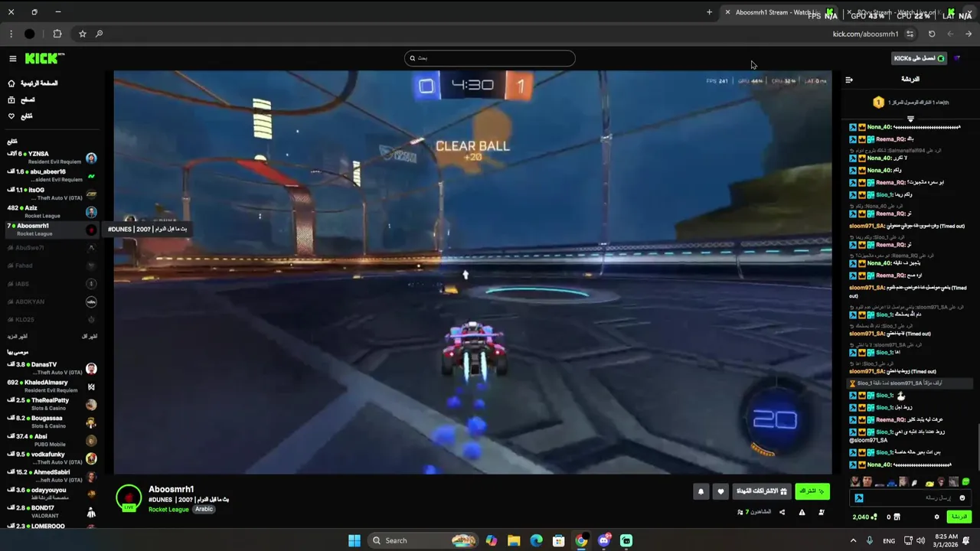Open AhmedSabiri recommended channel
Screen dimensions: 980x551
(52, 476)
